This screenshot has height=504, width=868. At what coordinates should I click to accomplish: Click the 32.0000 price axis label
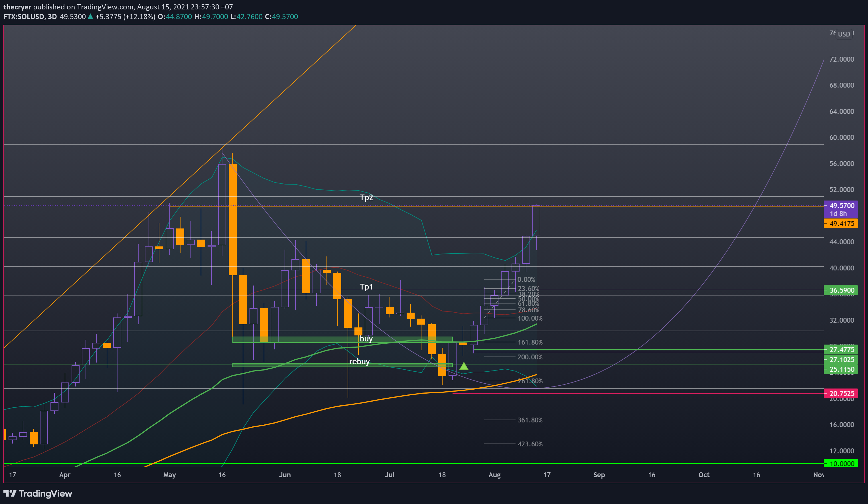(x=841, y=320)
